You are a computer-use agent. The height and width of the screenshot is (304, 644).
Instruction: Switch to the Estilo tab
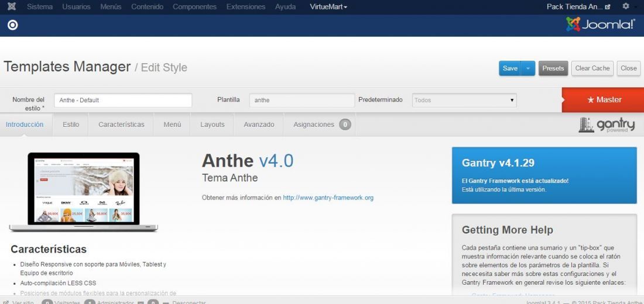(x=71, y=125)
